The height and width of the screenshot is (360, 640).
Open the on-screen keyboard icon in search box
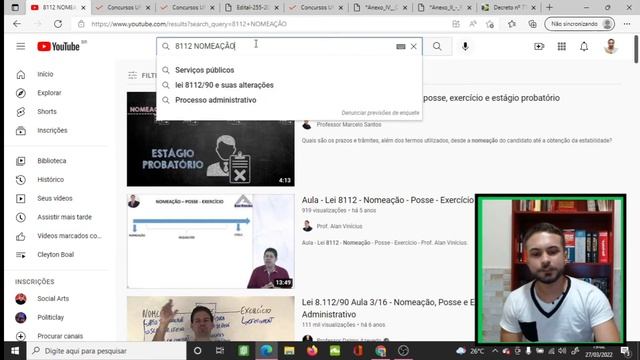tap(401, 47)
